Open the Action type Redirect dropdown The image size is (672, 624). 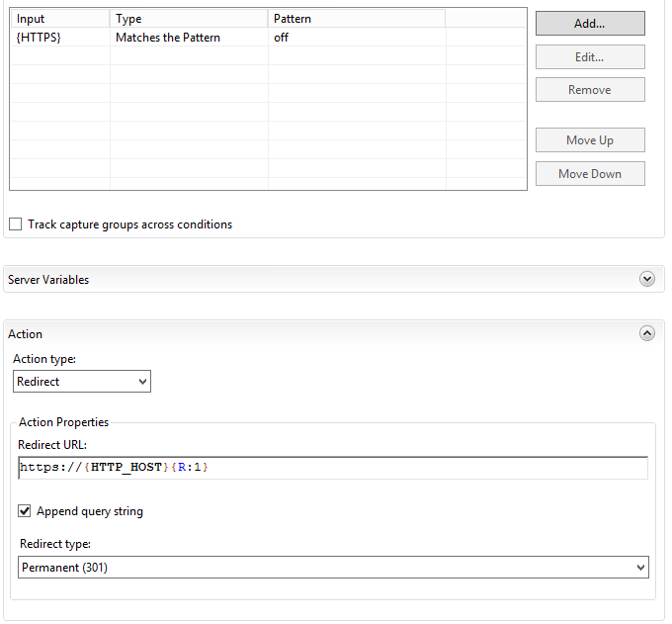tap(82, 382)
